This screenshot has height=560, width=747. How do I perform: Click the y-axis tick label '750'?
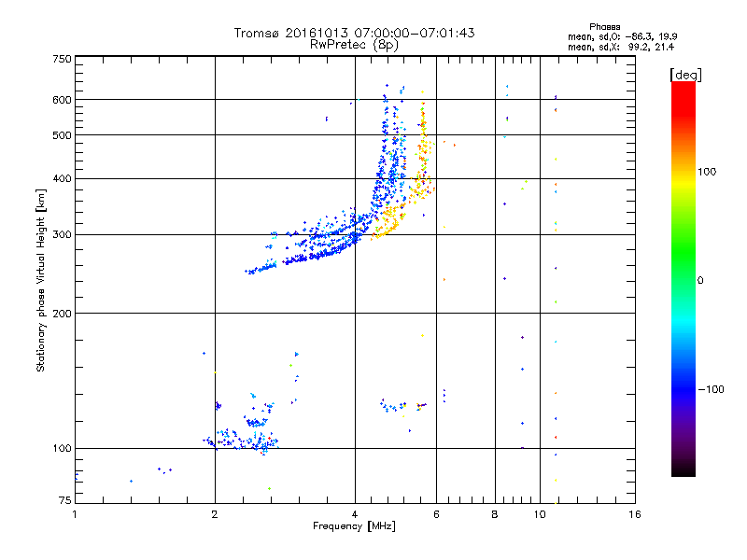(x=62, y=59)
